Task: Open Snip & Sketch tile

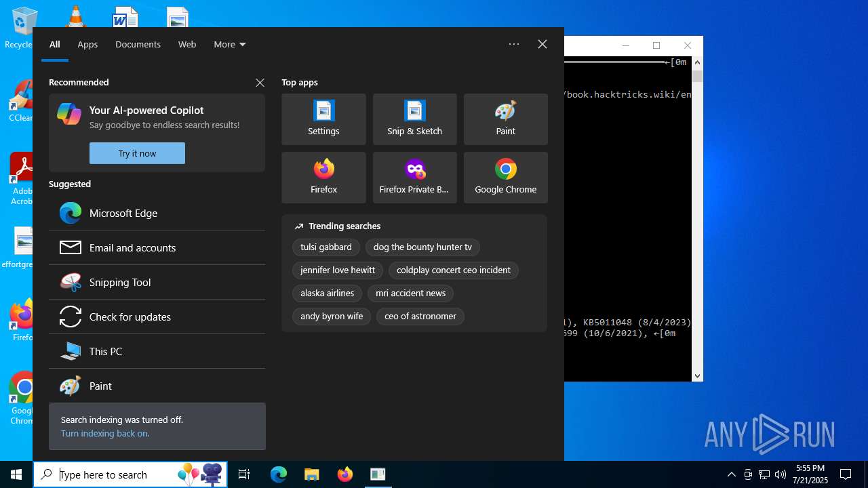Action: pyautogui.click(x=414, y=119)
